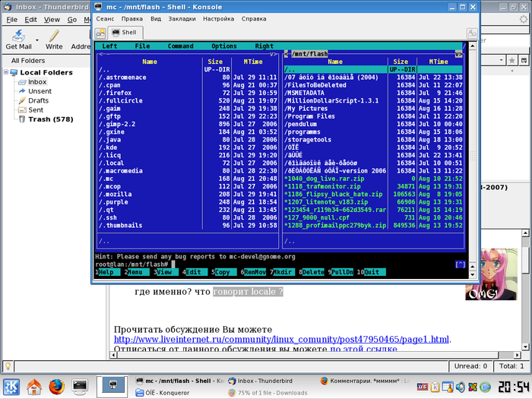Click the 1Help function key

(x=108, y=272)
